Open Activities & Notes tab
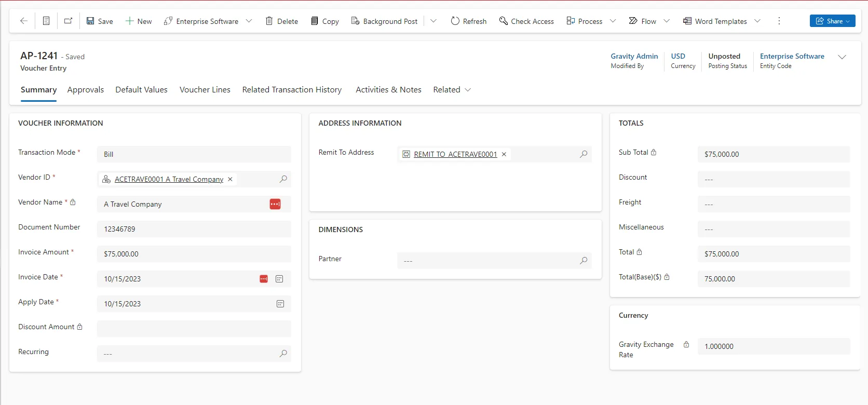The image size is (868, 405). pos(388,90)
